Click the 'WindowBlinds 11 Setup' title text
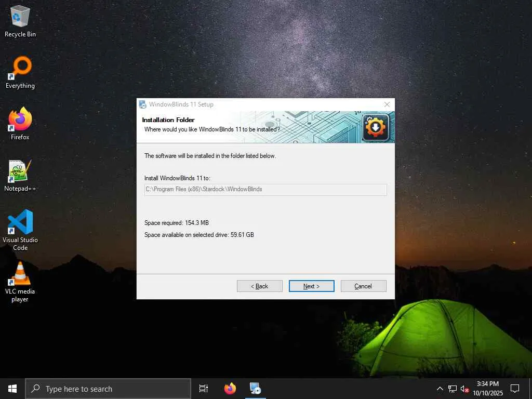Viewport: 532px width, 399px height. pos(181,104)
